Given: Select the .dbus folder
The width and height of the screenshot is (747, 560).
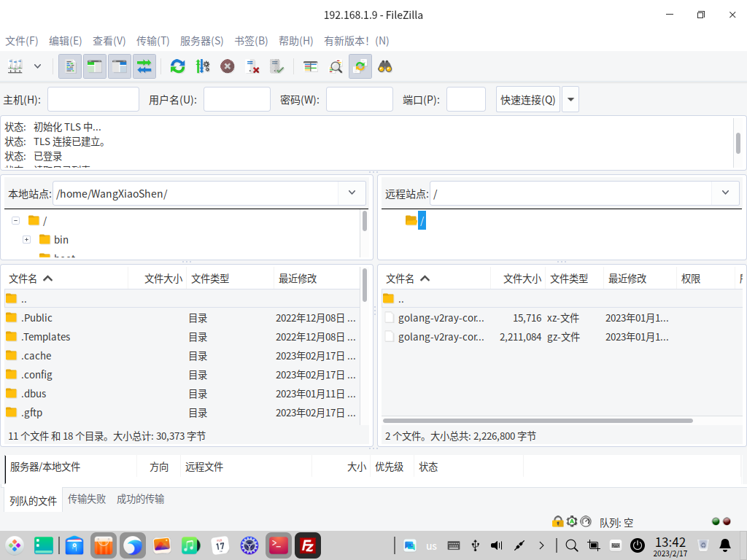Looking at the screenshot, I should click(182, 394).
